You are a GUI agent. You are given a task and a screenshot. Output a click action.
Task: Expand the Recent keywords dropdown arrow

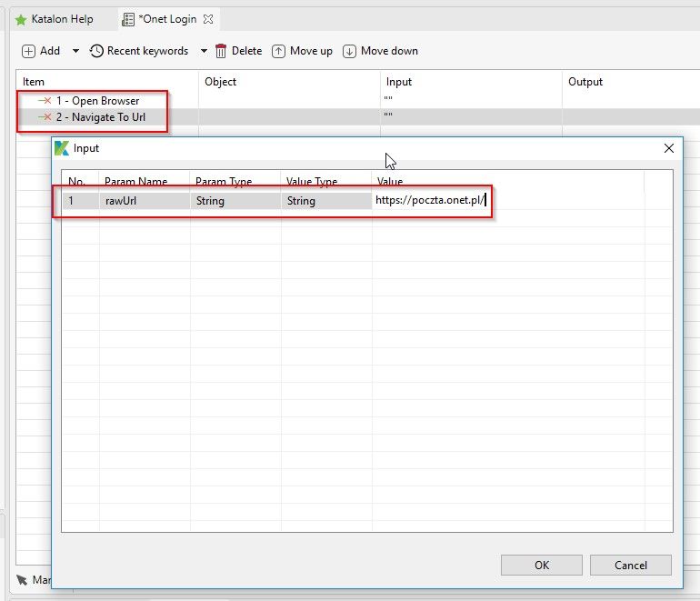(204, 51)
